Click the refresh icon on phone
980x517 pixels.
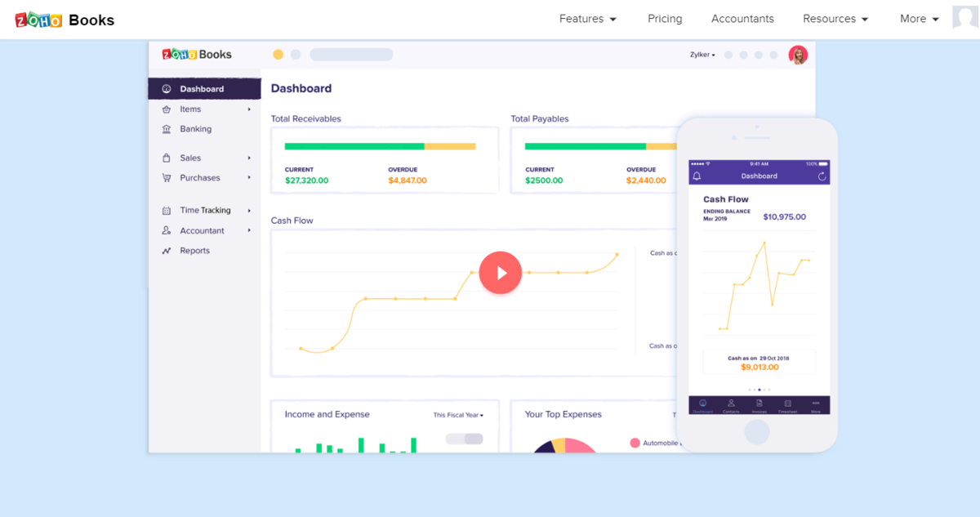[822, 176]
